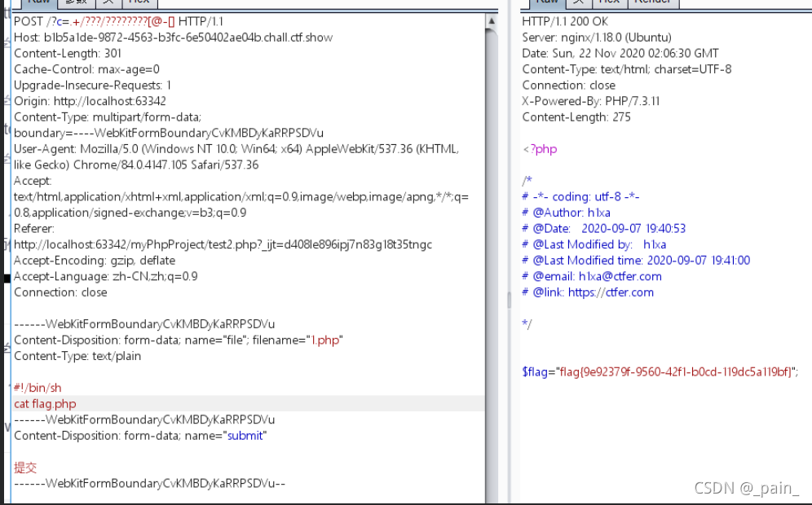812x505 pixels.
Task: Click the final WebKitFormBoundary-- closing line
Action: pyautogui.click(x=149, y=483)
